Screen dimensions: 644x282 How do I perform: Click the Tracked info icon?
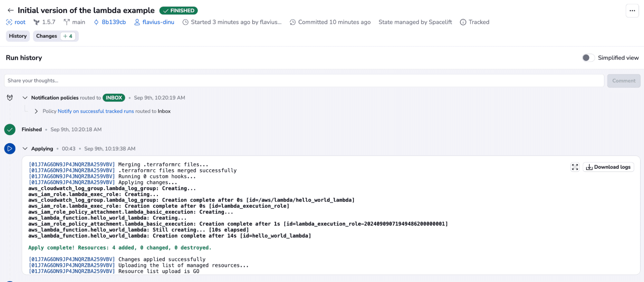pos(463,22)
